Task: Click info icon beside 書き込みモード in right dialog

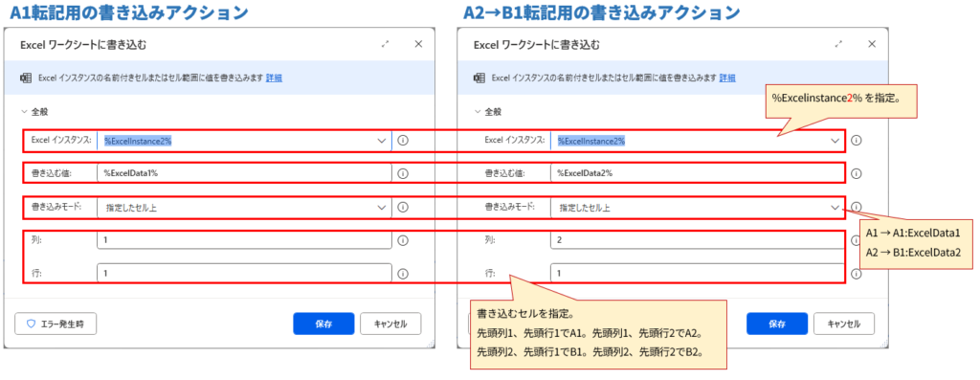Action: pos(857,207)
